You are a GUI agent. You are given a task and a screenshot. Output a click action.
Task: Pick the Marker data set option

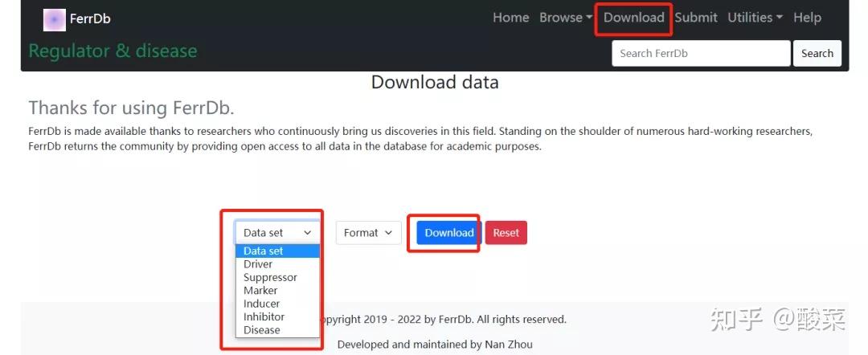click(x=260, y=291)
